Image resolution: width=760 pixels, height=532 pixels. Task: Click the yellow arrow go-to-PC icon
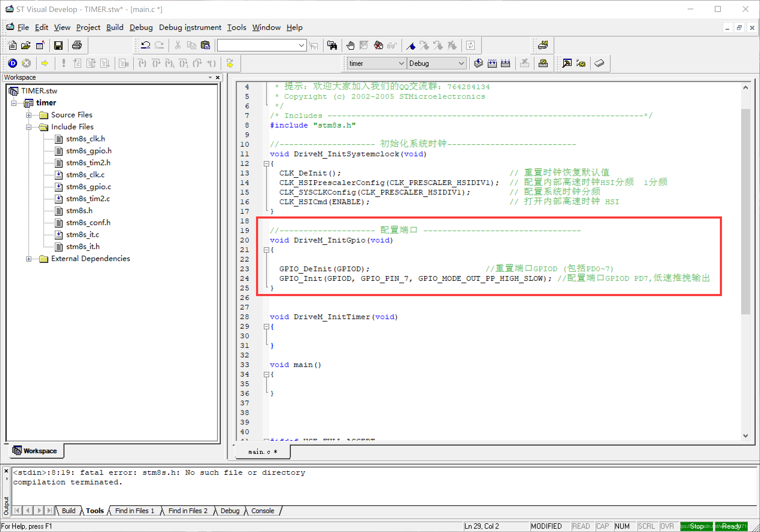(45, 63)
